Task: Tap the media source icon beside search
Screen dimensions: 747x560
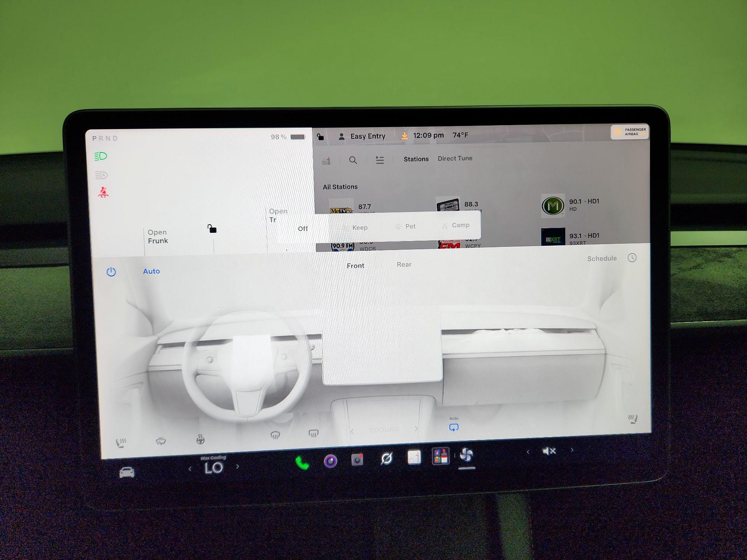Action: [x=326, y=161]
